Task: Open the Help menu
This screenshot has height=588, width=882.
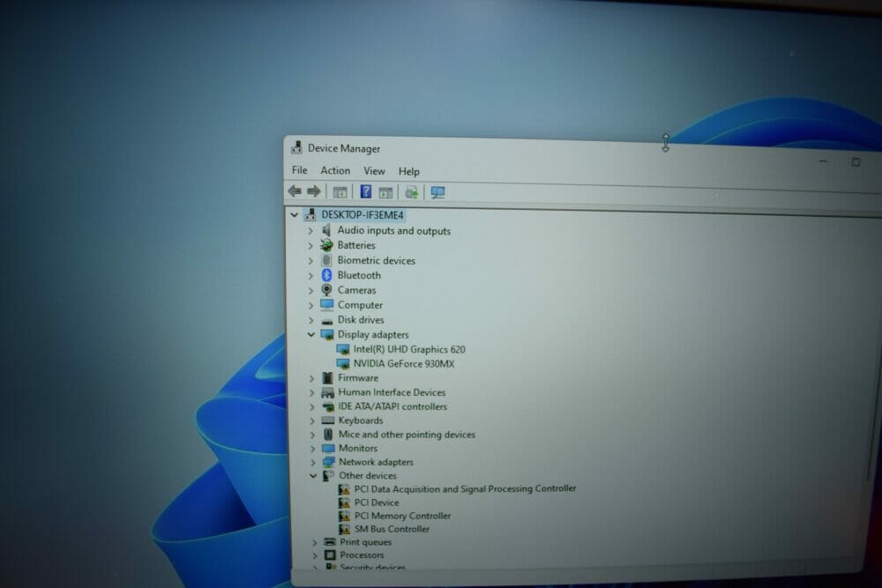Action: [409, 171]
